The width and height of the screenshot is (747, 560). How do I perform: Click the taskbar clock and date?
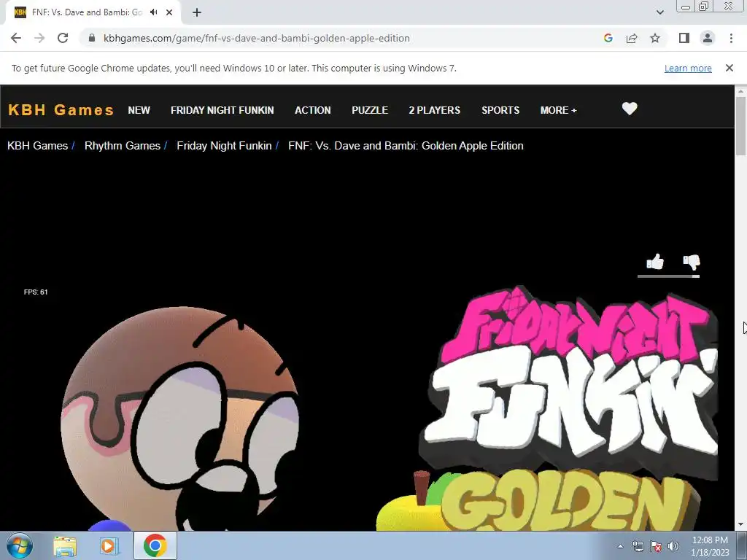pos(710,546)
